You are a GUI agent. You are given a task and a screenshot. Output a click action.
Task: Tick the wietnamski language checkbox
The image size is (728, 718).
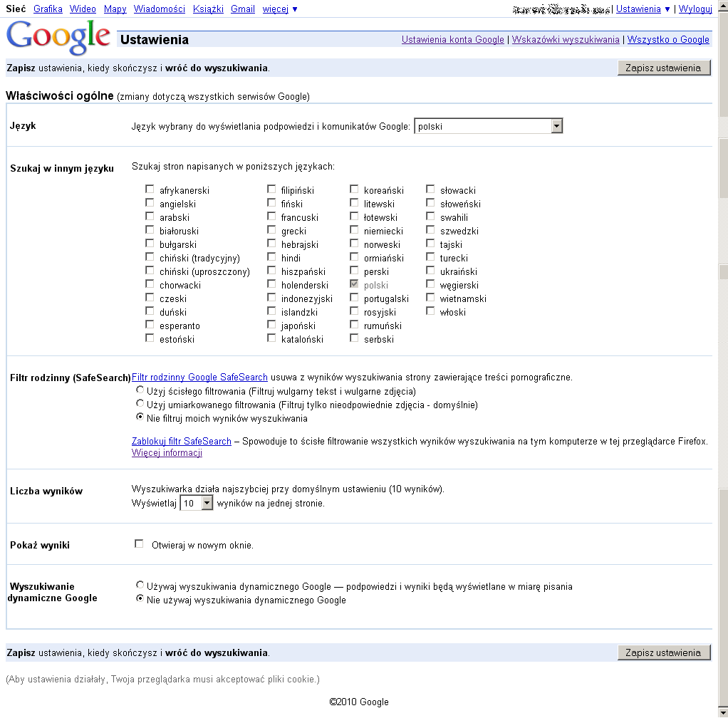pyautogui.click(x=430, y=298)
